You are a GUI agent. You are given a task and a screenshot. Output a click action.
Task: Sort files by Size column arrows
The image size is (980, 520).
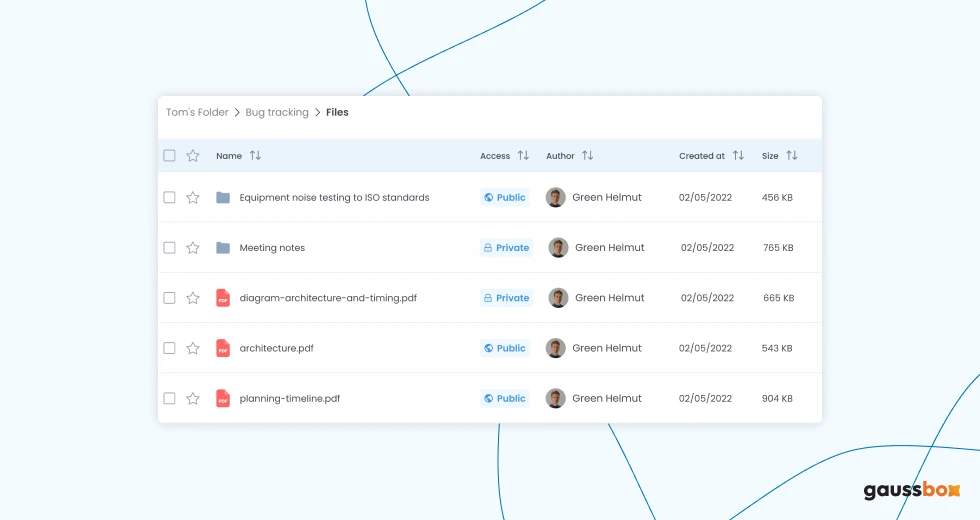point(792,156)
